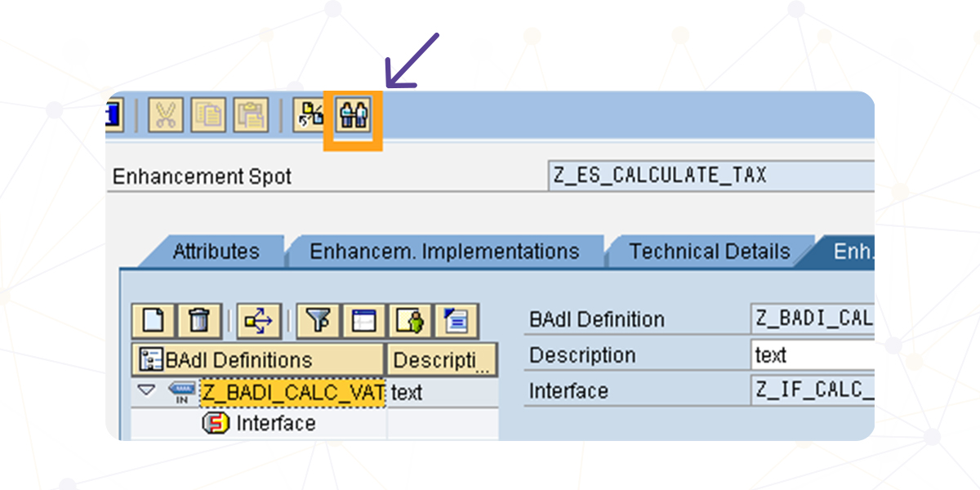Viewport: 980px width, 490px height.
Task: Click the document with person icon
Action: pyautogui.click(x=410, y=321)
